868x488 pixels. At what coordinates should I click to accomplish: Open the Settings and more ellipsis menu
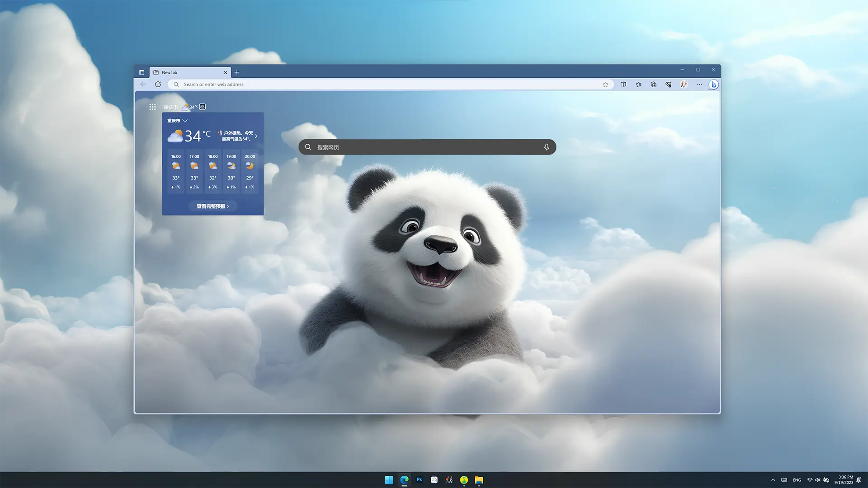(699, 84)
